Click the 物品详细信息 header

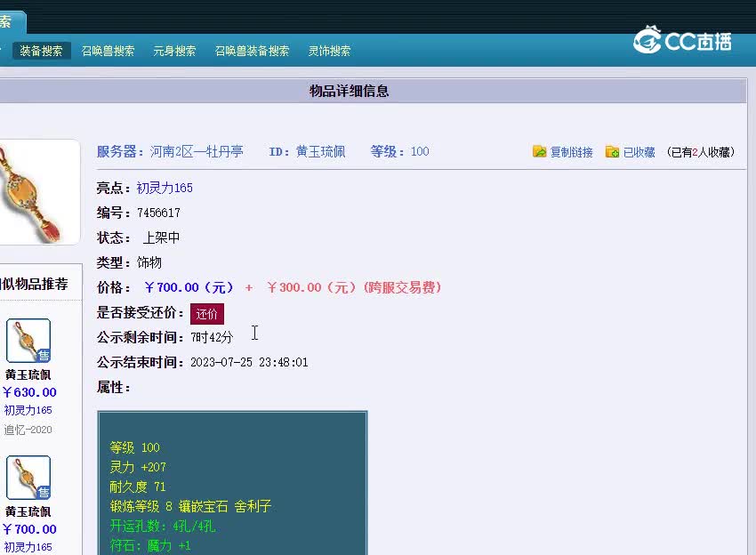(x=349, y=91)
